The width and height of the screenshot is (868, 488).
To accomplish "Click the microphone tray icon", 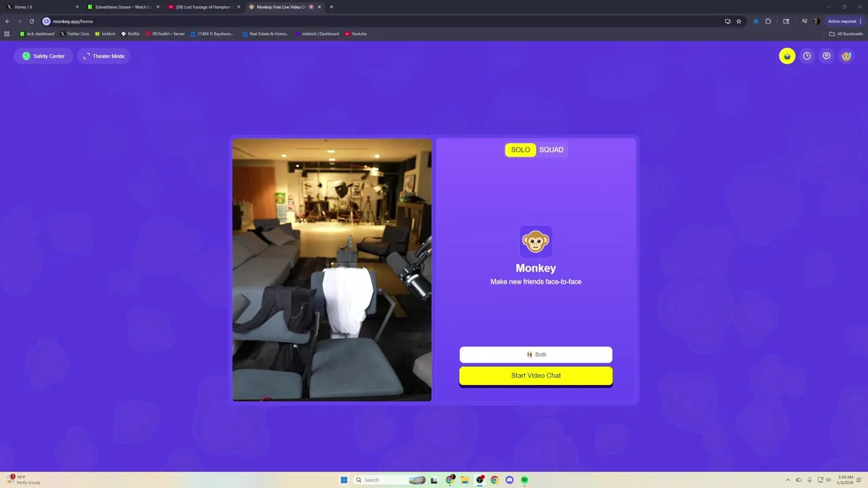I will (810, 480).
